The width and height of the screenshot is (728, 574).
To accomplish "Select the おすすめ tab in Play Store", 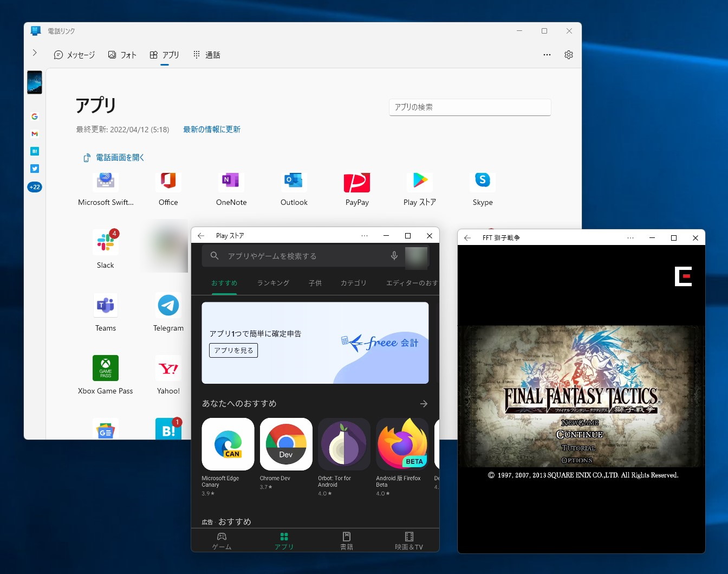I will pyautogui.click(x=224, y=283).
